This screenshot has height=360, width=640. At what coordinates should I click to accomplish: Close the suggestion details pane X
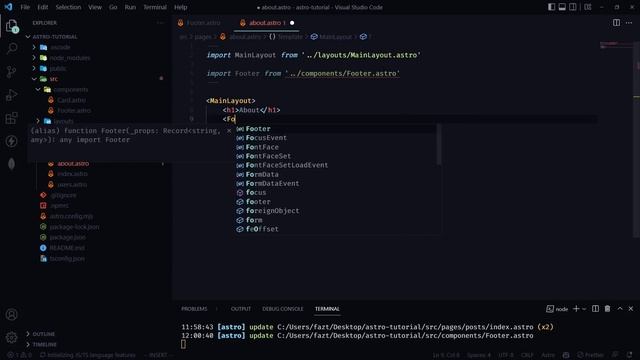tap(229, 131)
